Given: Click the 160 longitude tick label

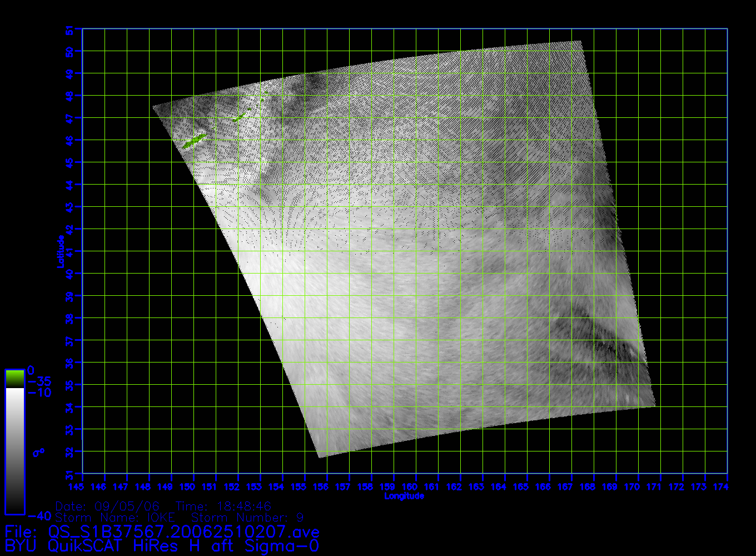Looking at the screenshot, I should 410,487.
